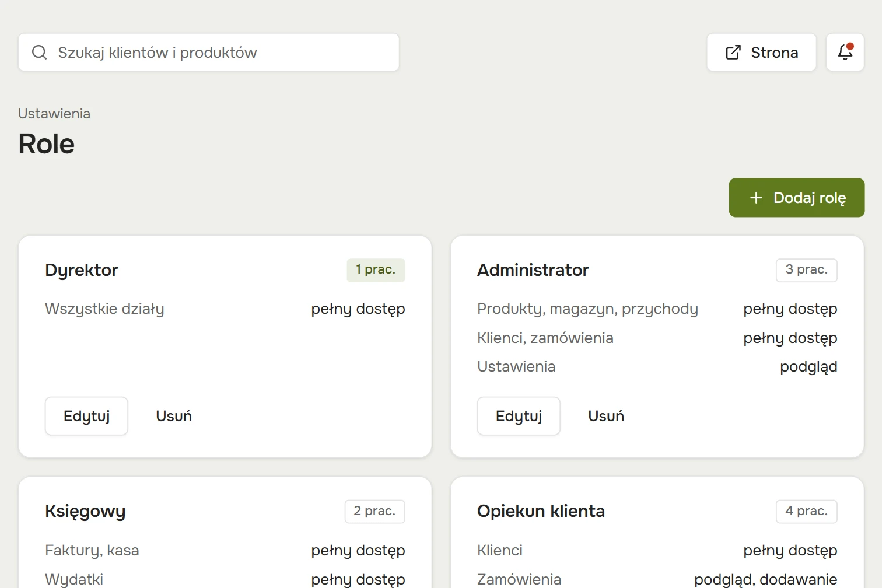Image resolution: width=882 pixels, height=588 pixels.
Task: Click the plus icon in Dodaj rolę
Action: click(756, 198)
